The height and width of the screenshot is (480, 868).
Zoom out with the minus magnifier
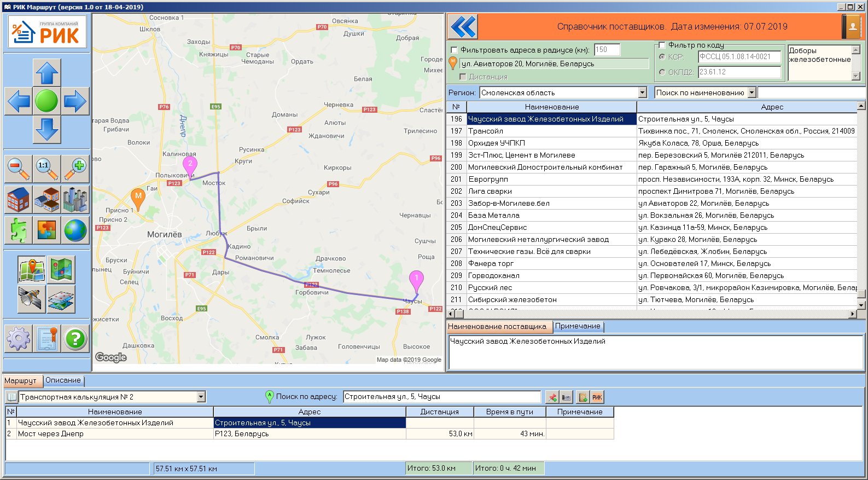pos(18,169)
